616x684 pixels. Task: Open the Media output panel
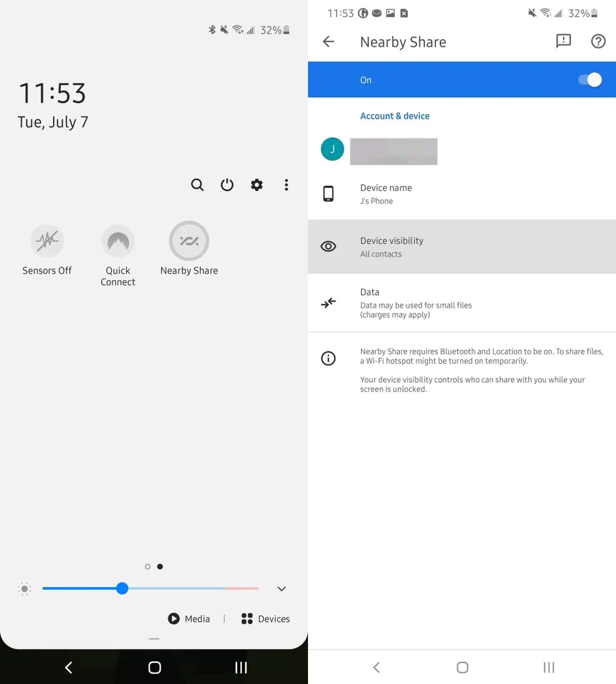[189, 619]
